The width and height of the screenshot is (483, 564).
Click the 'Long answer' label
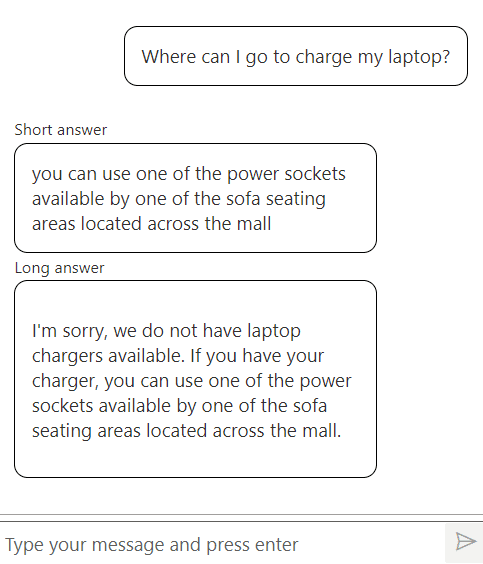pos(59,268)
